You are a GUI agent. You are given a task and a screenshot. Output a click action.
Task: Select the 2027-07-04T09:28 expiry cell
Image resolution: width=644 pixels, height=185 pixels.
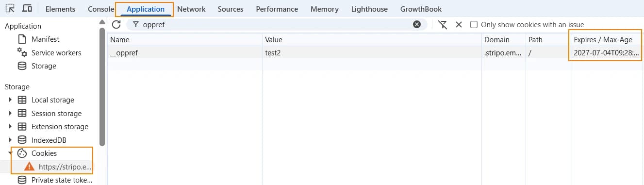(x=607, y=53)
